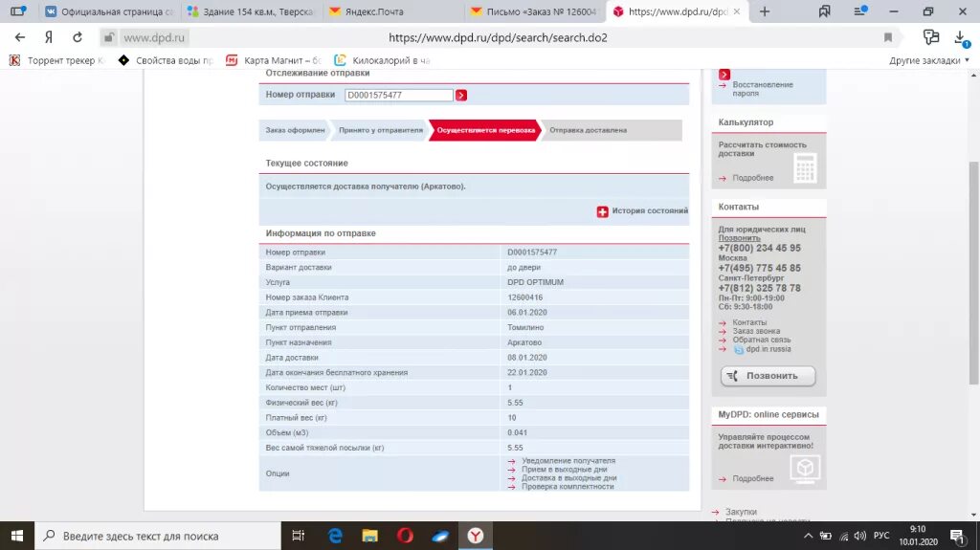
Task: Select DPD OPTIMUM service value
Action: point(535,282)
